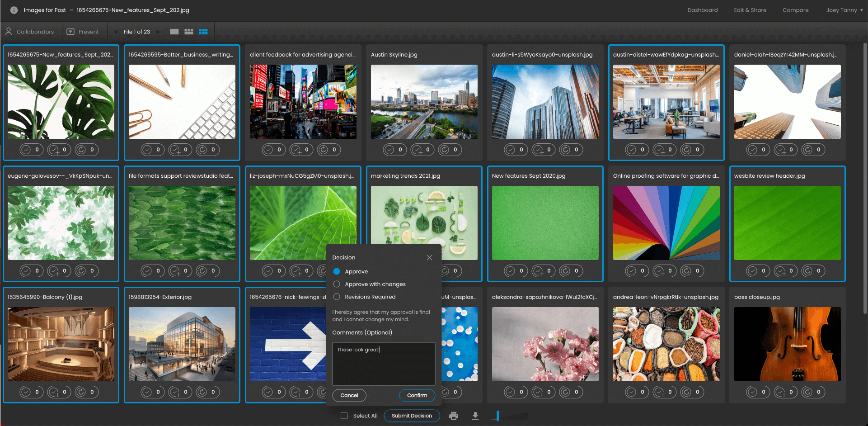Switch to single image view layout
This screenshot has width=868, height=426.
[174, 32]
